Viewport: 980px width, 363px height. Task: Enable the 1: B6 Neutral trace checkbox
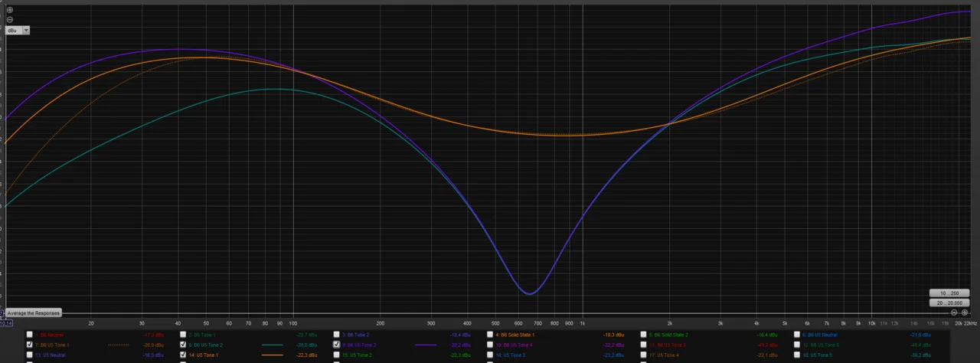(30, 335)
